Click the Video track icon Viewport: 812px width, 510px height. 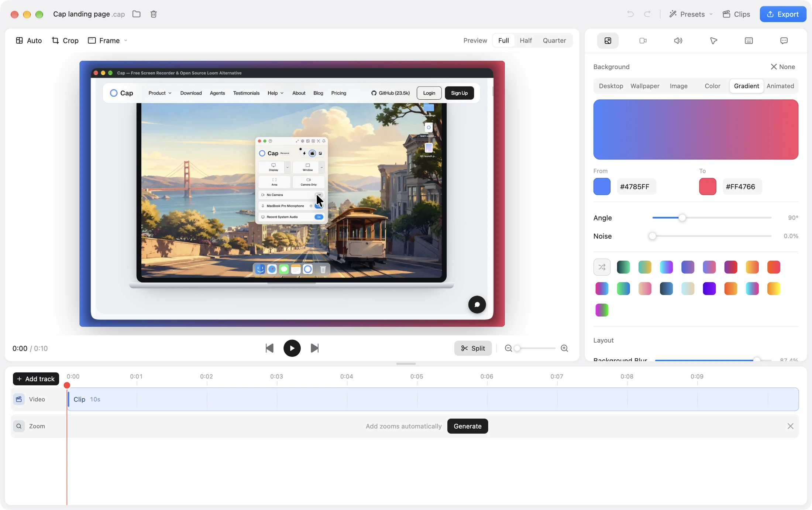[19, 399]
